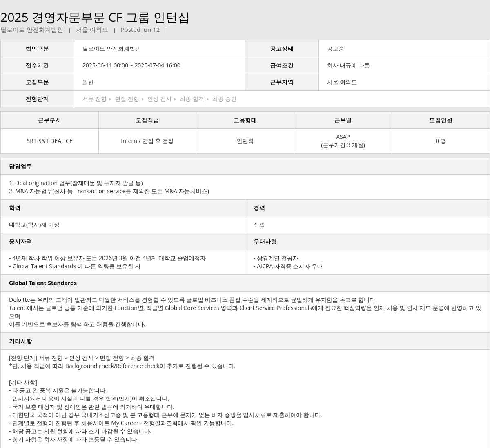Click the '4년제 학사 학위 이상 보유자' line
The width and height of the screenshot is (490, 448).
(107, 258)
